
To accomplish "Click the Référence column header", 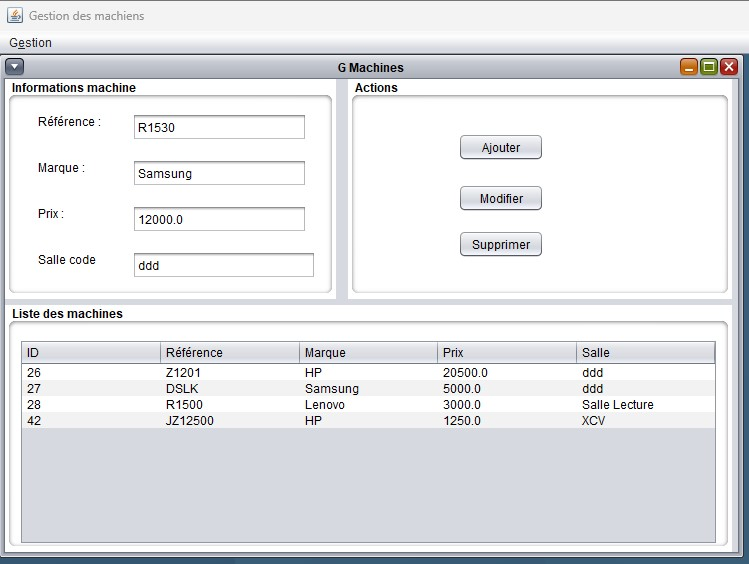I will (230, 352).
